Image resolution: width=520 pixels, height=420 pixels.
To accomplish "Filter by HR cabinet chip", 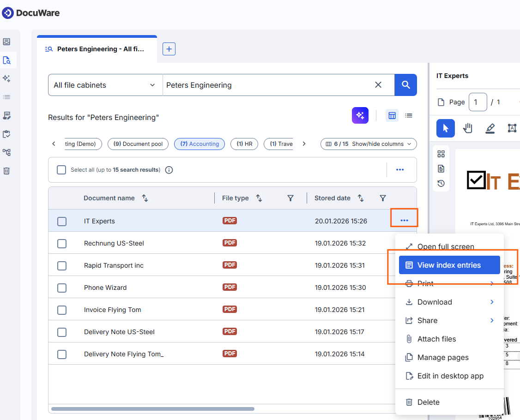I will [244, 144].
